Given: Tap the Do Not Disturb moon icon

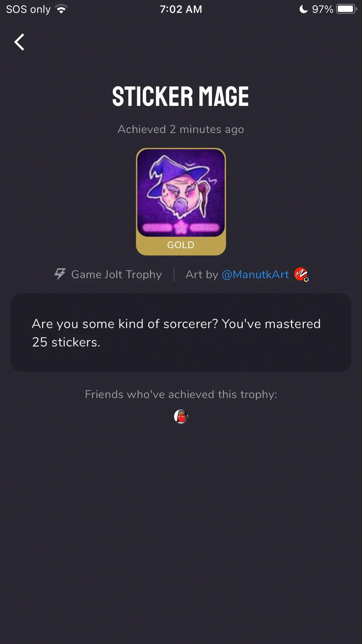Looking at the screenshot, I should (x=303, y=9).
